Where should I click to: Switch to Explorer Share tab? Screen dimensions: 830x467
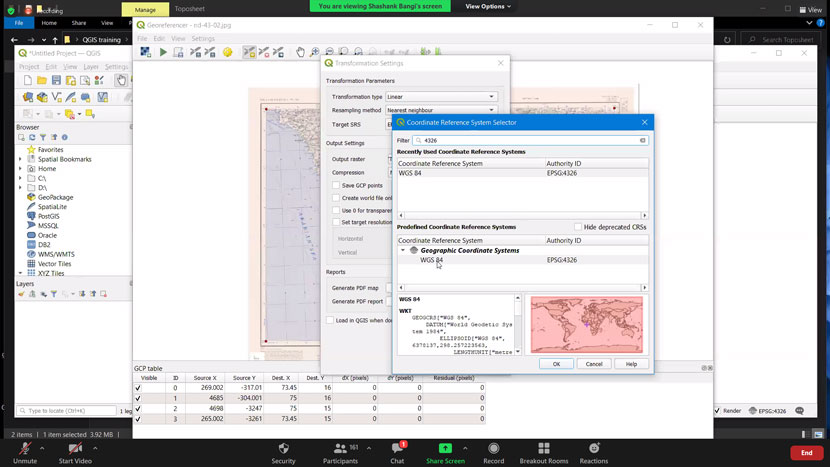[x=79, y=23]
